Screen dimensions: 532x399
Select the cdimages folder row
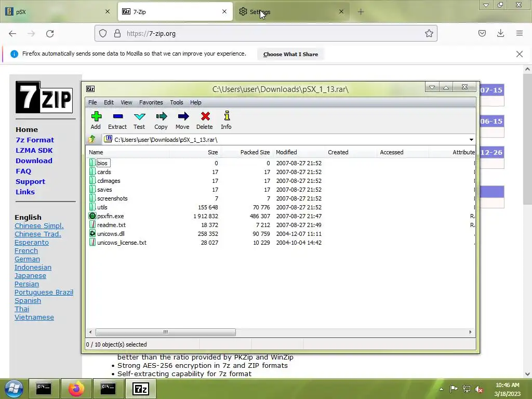281,180
